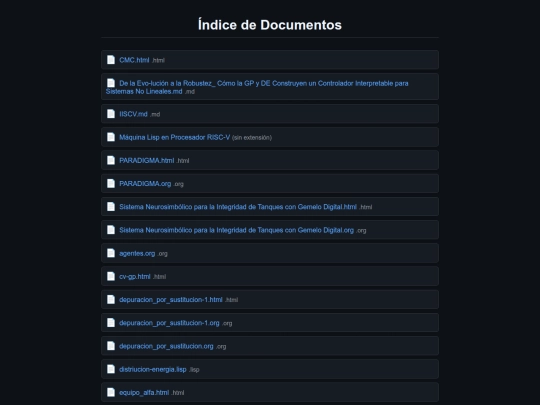Click file icon beside depuracion_por_sustitucion-1.html
Viewport: 540px width, 405px height.
pyautogui.click(x=111, y=299)
